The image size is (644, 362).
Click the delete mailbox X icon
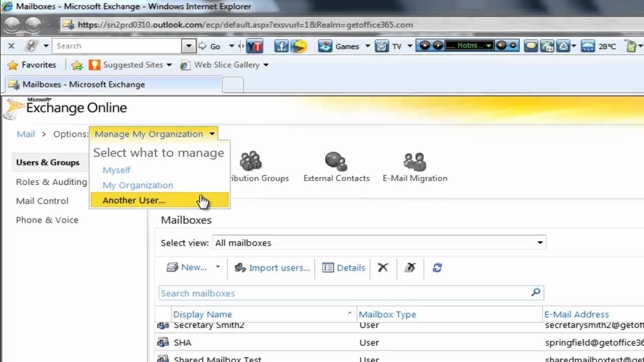click(x=383, y=267)
